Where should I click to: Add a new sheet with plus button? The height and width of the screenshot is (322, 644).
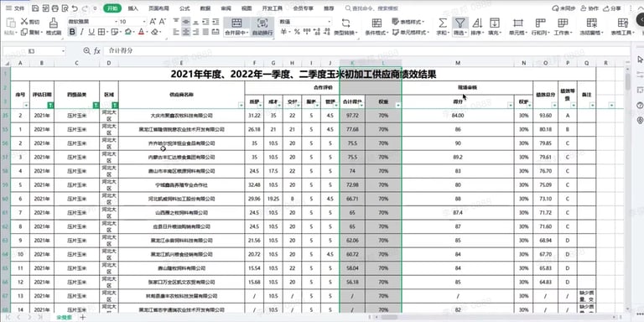82,317
